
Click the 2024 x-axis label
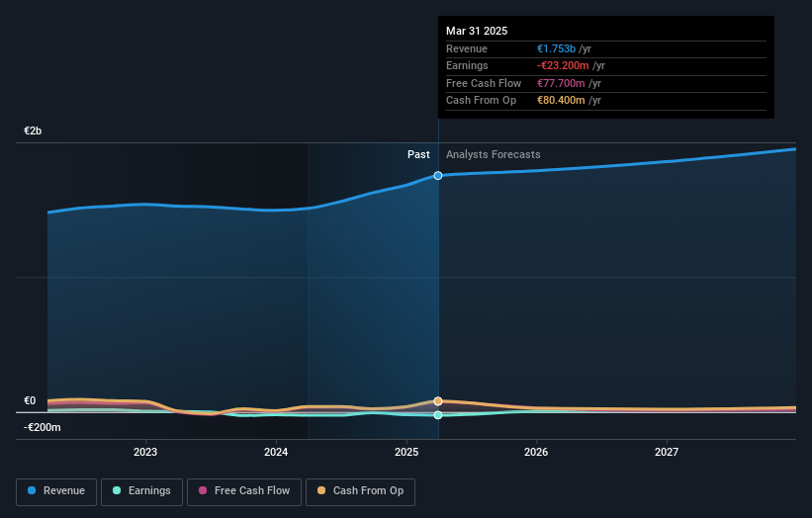276,452
